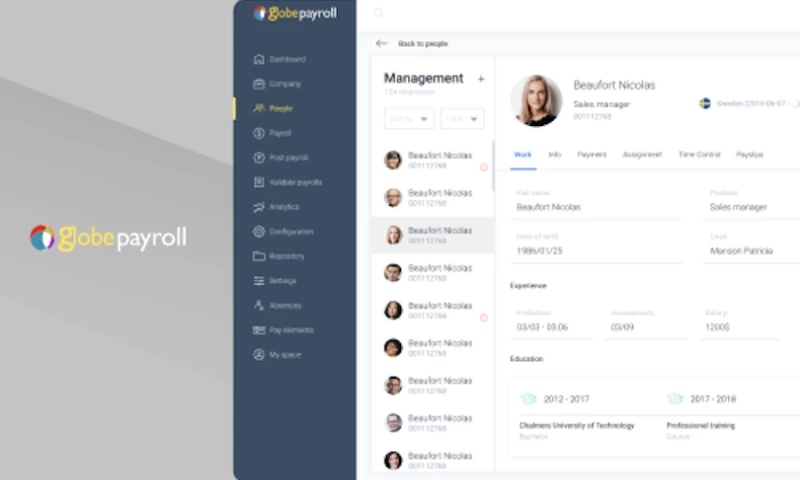The height and width of the screenshot is (480, 800).
Task: Click the Management heading
Action: point(423,78)
